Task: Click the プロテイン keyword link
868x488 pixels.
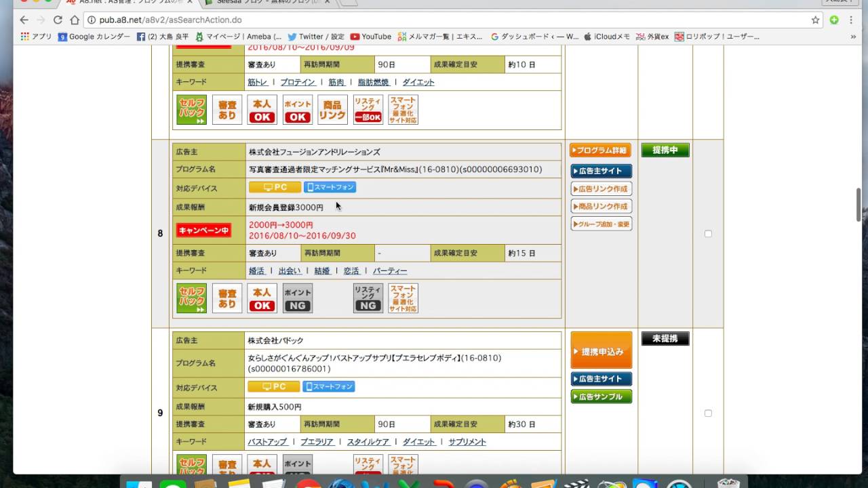Action: 298,82
